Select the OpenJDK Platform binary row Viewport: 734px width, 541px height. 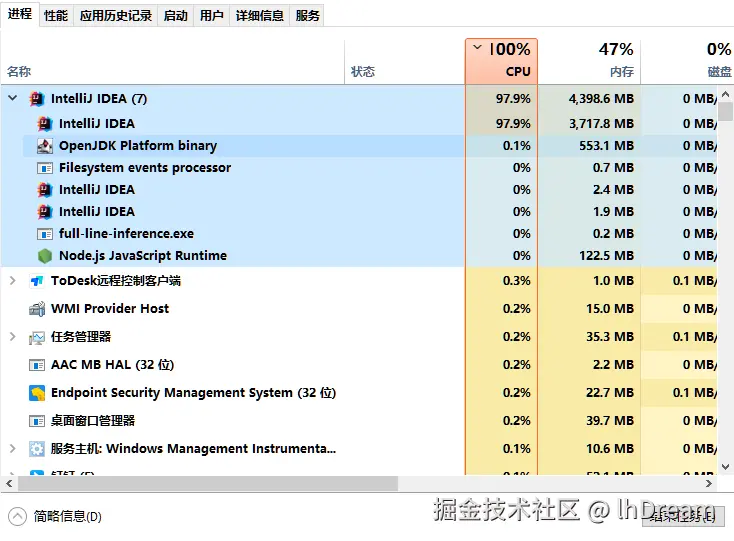[x=359, y=146]
